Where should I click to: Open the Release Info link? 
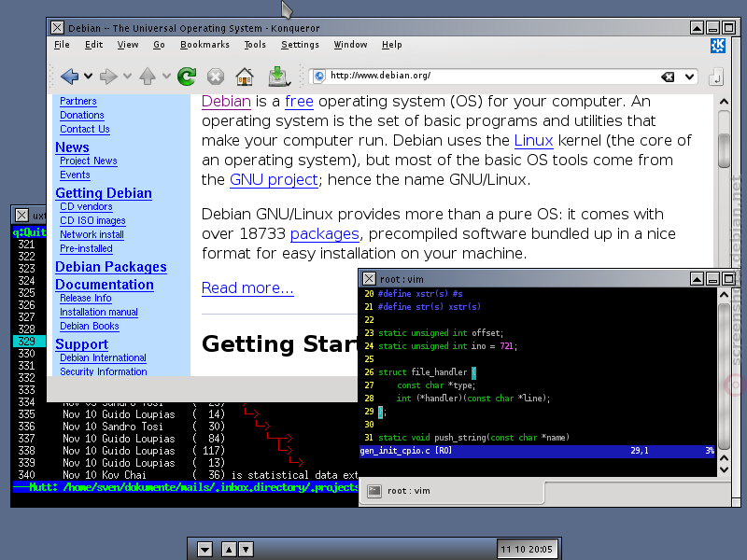(x=86, y=298)
